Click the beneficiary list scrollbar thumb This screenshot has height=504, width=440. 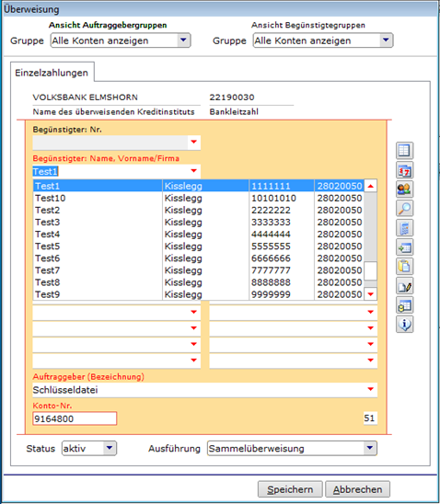[x=371, y=270]
